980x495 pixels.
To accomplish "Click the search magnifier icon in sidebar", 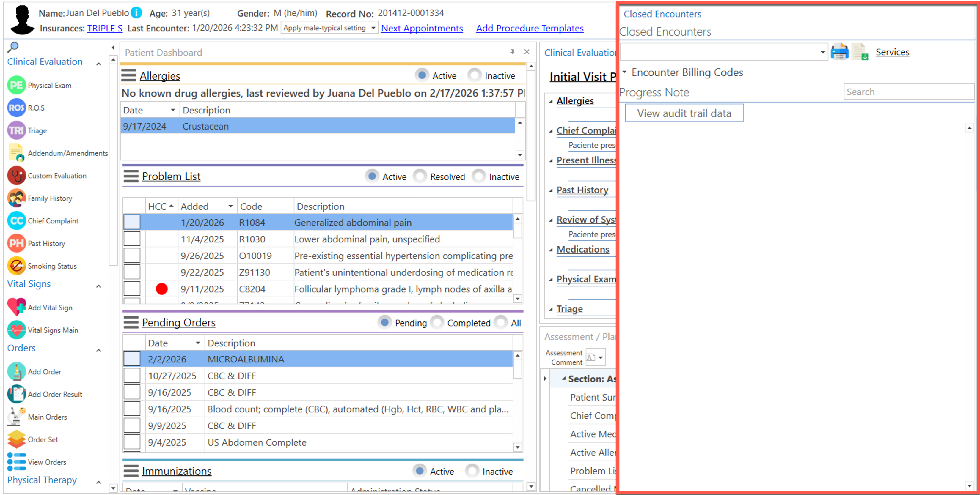I will [x=13, y=47].
